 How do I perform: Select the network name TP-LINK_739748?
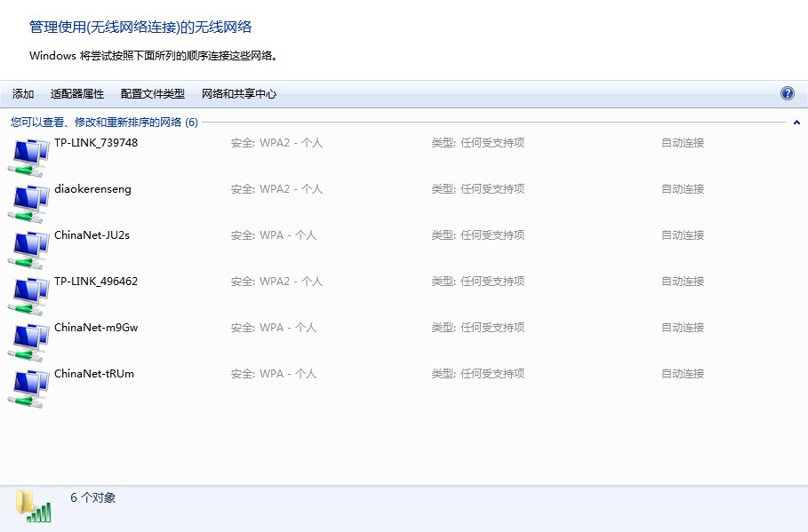(96, 143)
